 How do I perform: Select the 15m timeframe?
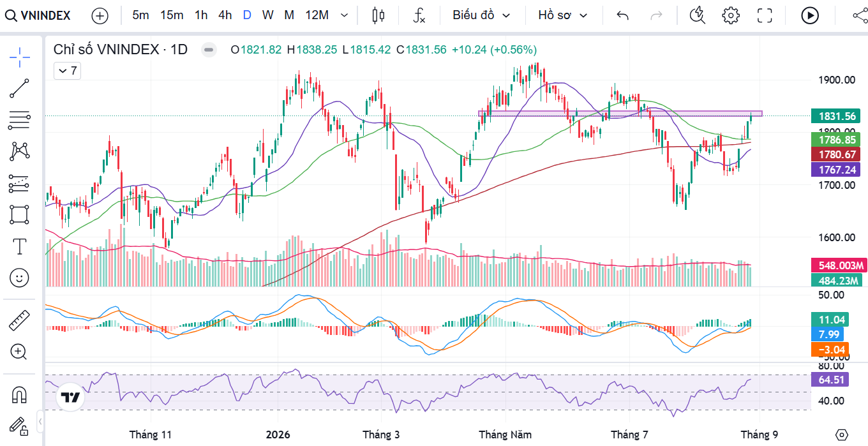click(172, 15)
